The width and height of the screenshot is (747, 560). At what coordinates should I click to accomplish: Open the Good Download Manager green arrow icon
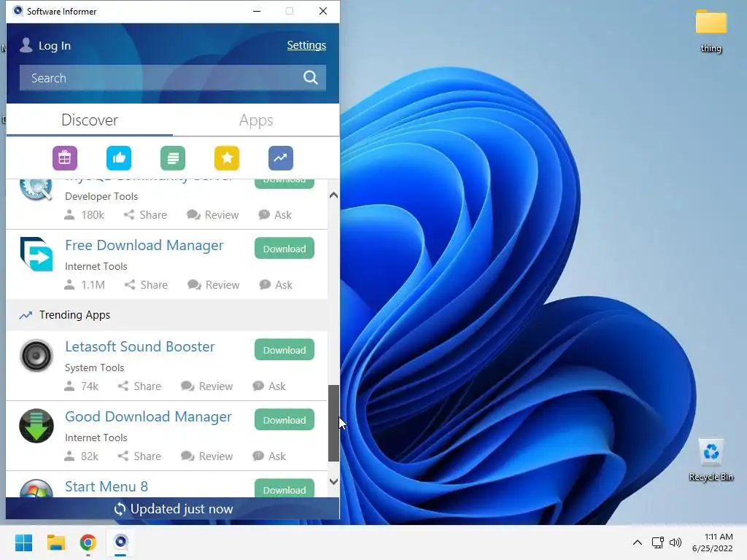[x=36, y=426]
